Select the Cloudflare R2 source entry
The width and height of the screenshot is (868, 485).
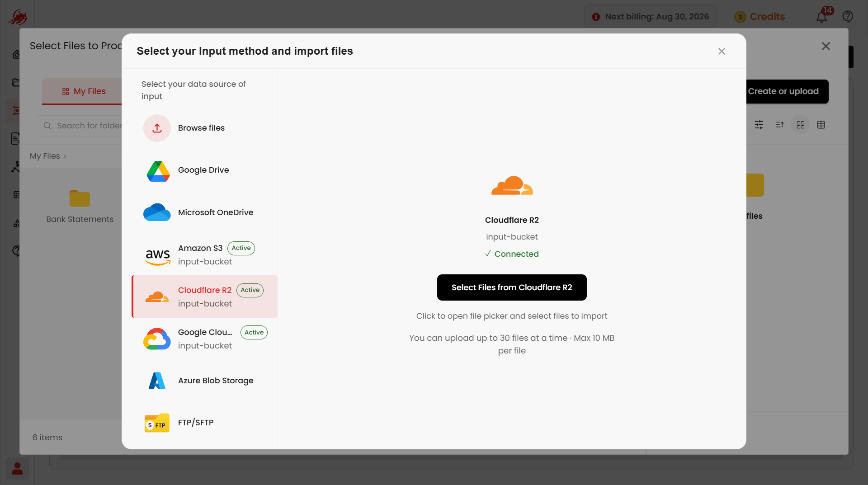(205, 297)
